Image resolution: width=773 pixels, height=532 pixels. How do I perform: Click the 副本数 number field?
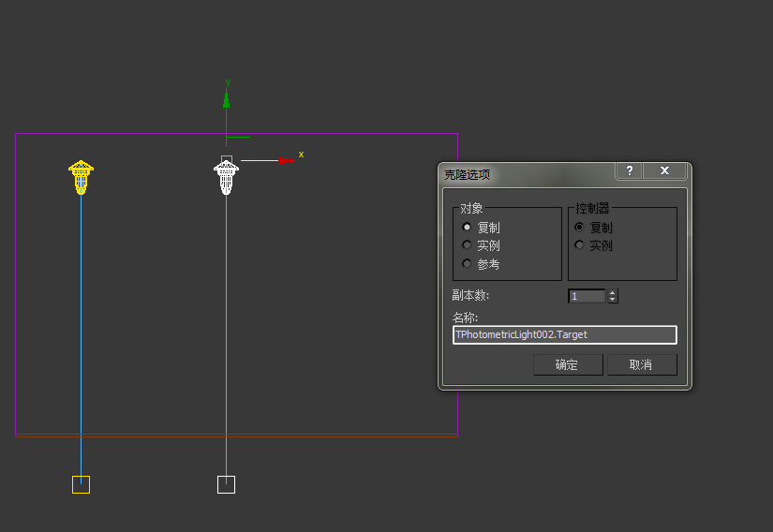[x=587, y=296]
